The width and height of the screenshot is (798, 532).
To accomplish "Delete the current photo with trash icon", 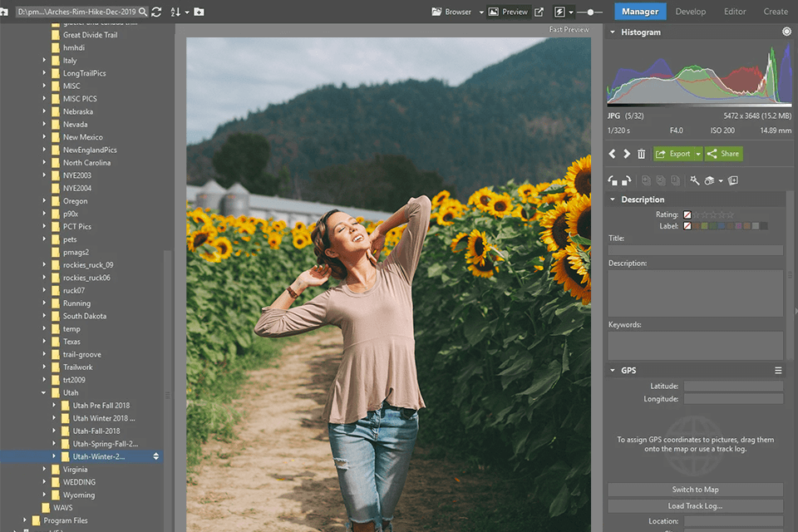I will tap(641, 154).
